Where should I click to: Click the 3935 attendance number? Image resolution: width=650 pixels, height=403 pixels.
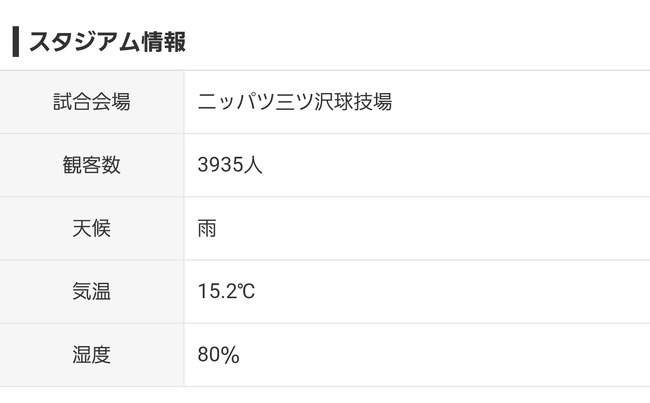[220, 165]
